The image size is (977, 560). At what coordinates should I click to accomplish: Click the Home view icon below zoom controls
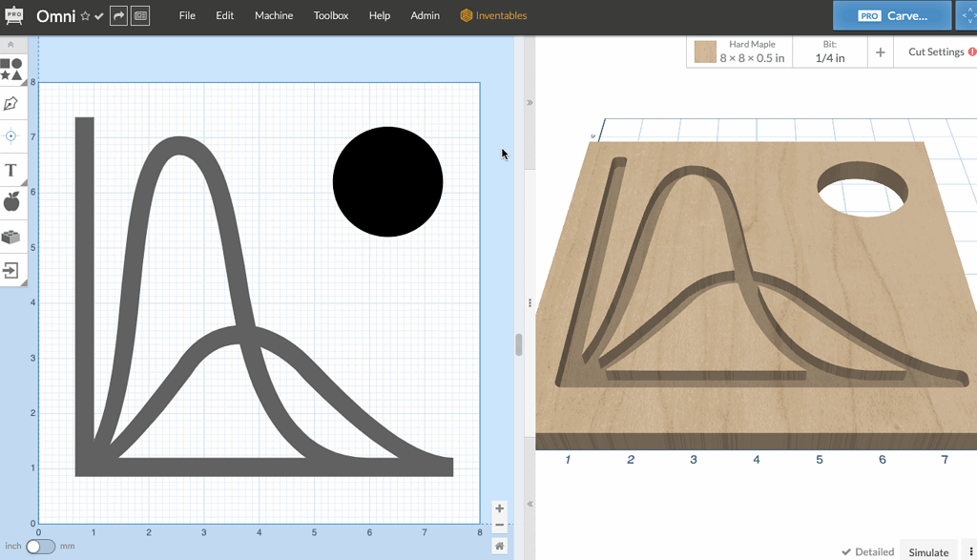499,545
